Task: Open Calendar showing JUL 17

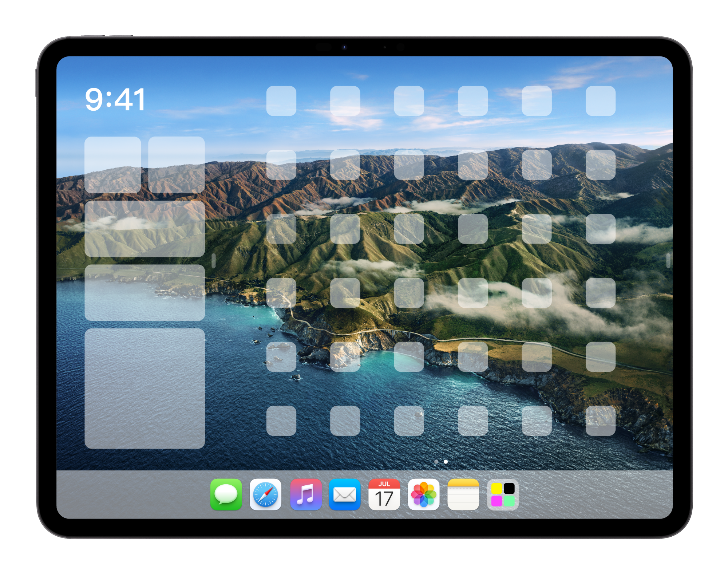Action: [384, 494]
